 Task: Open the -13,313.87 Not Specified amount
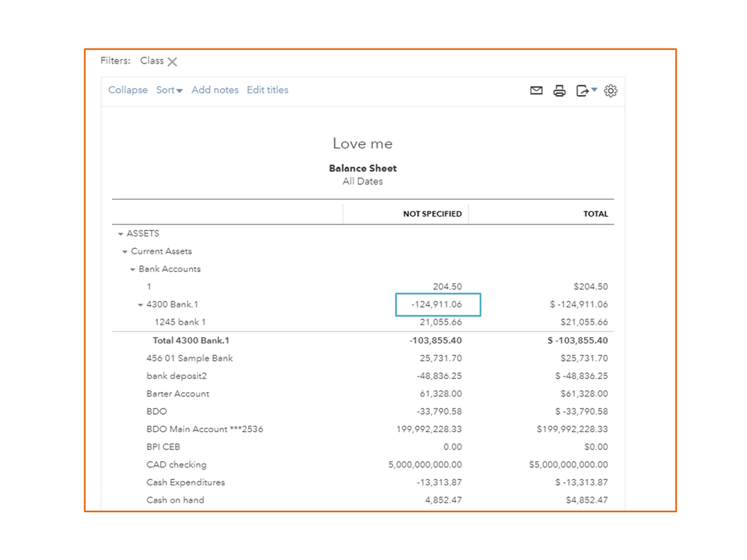click(x=439, y=482)
